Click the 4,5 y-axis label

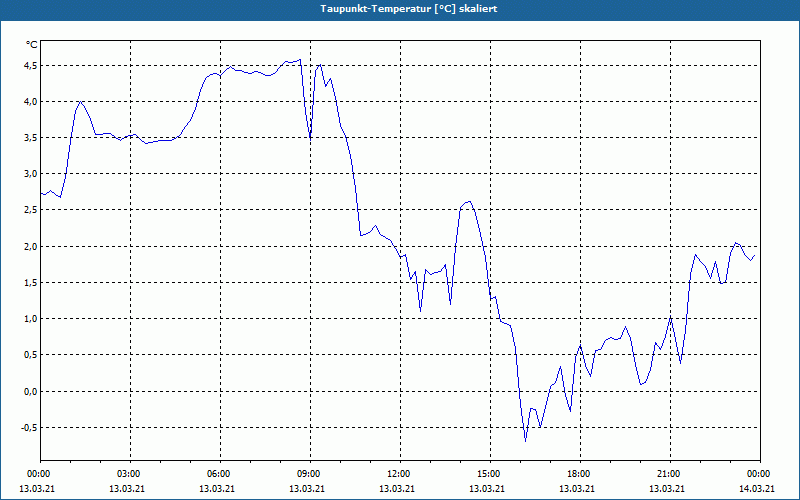click(31, 65)
